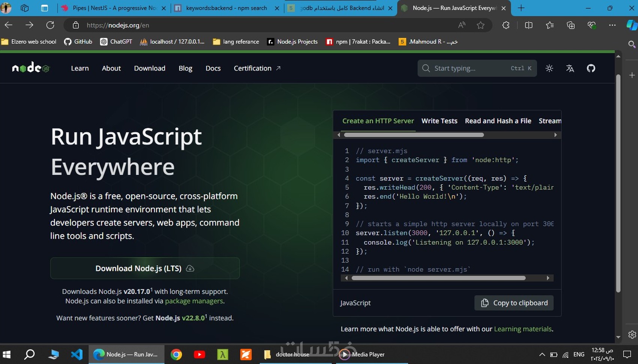The height and width of the screenshot is (364, 638).
Task: Activate Read aloud in the address bar
Action: [461, 25]
